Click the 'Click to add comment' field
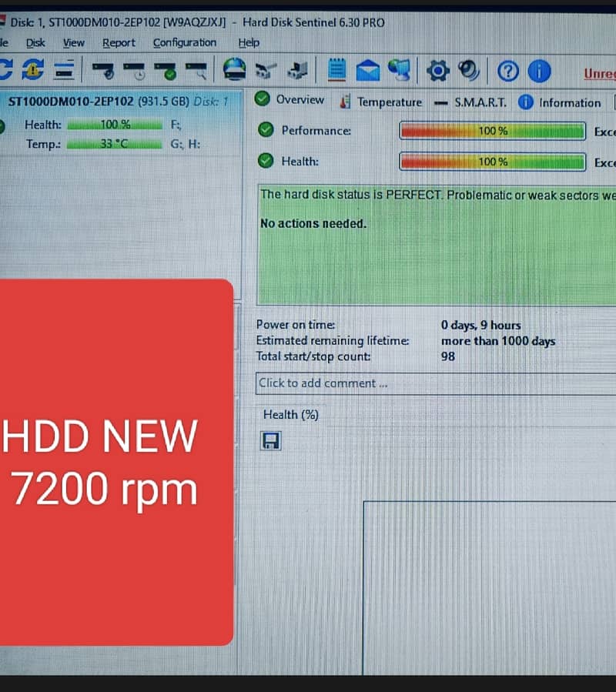The height and width of the screenshot is (692, 616). coord(436,383)
